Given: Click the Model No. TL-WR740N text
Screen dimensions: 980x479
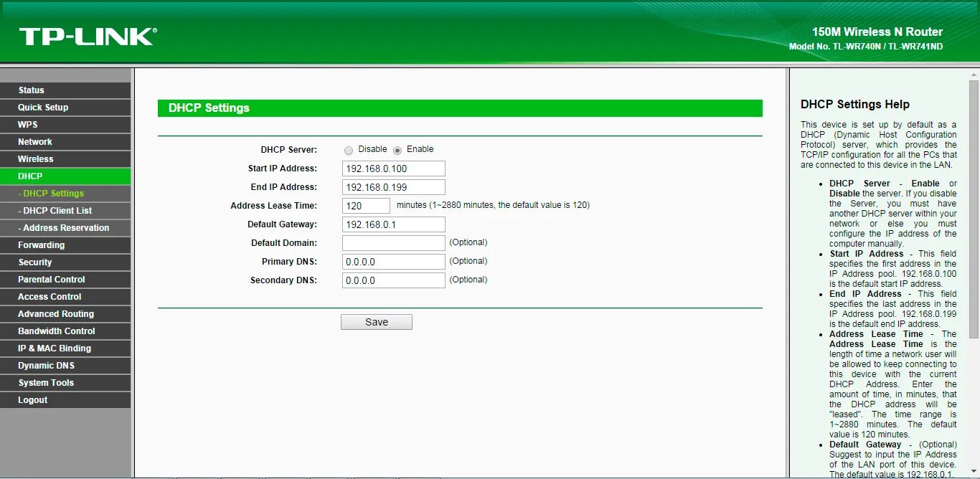Looking at the screenshot, I should (866, 47).
